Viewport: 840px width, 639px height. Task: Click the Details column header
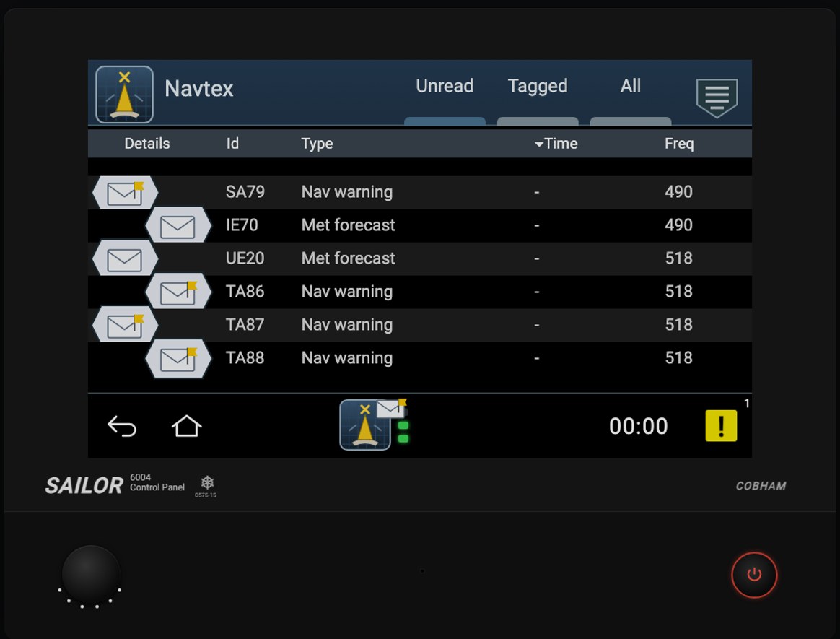[146, 144]
